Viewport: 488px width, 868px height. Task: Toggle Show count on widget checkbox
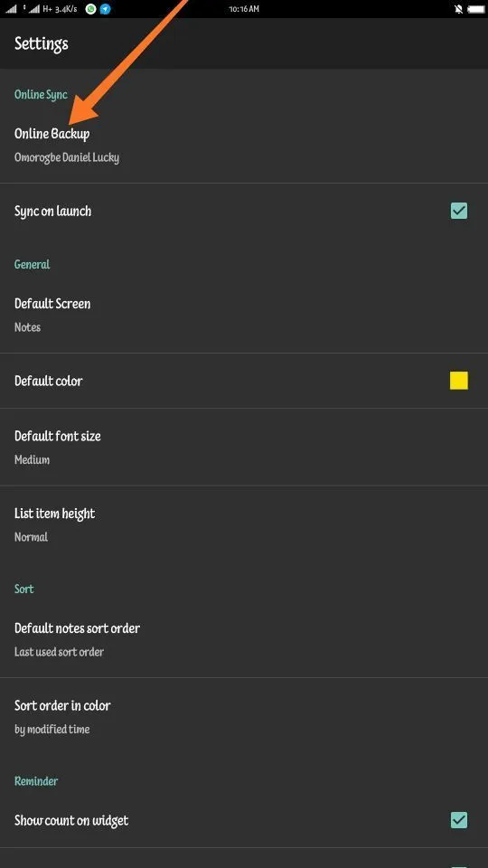459,820
